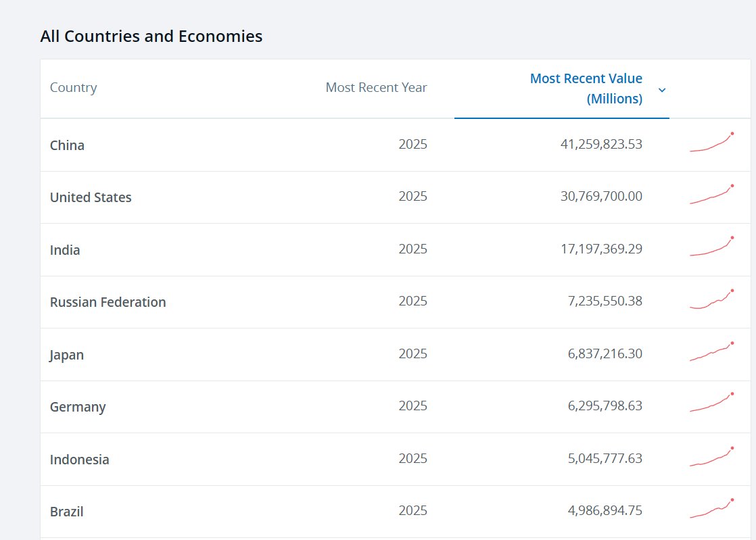Screen dimensions: 756x540
Task: Open United States trend sparkline chart
Action: (711, 195)
